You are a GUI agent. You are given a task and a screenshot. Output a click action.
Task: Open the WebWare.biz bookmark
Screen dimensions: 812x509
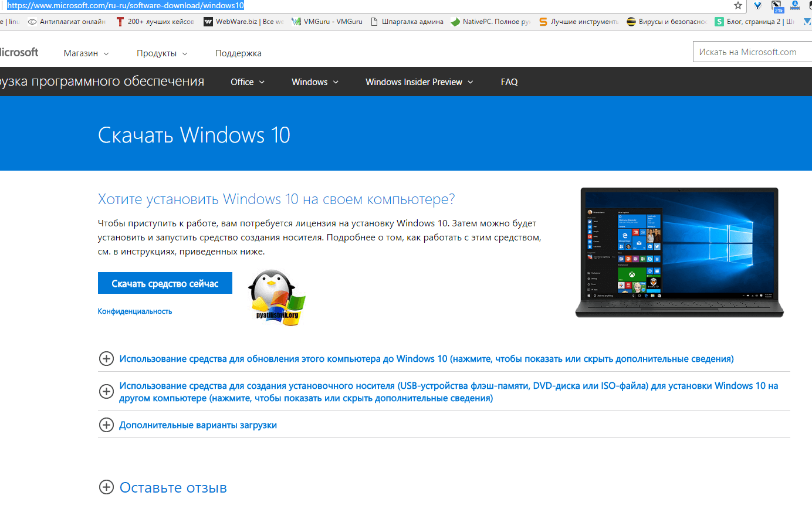(x=243, y=22)
